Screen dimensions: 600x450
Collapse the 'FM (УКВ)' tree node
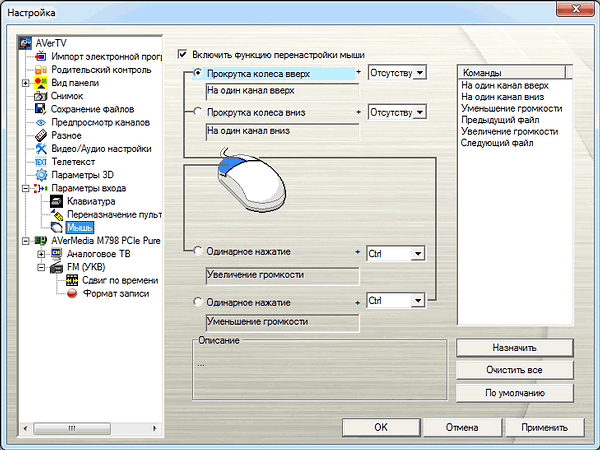coord(41,267)
